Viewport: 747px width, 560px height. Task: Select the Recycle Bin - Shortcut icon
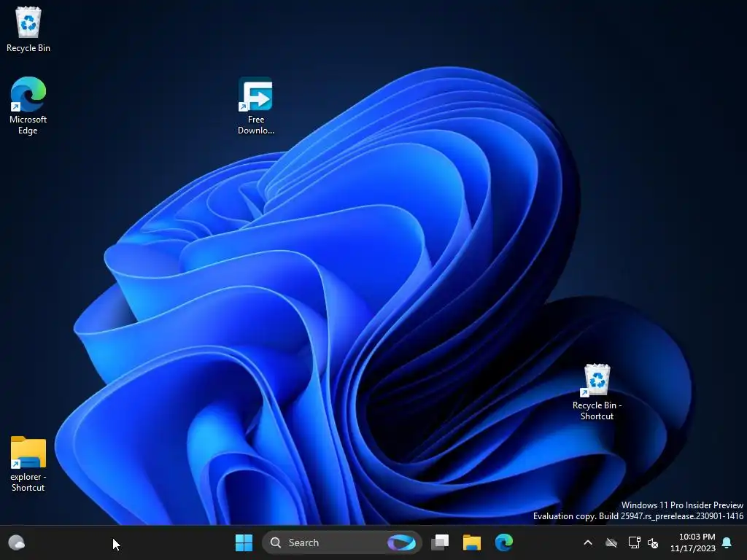tap(597, 392)
